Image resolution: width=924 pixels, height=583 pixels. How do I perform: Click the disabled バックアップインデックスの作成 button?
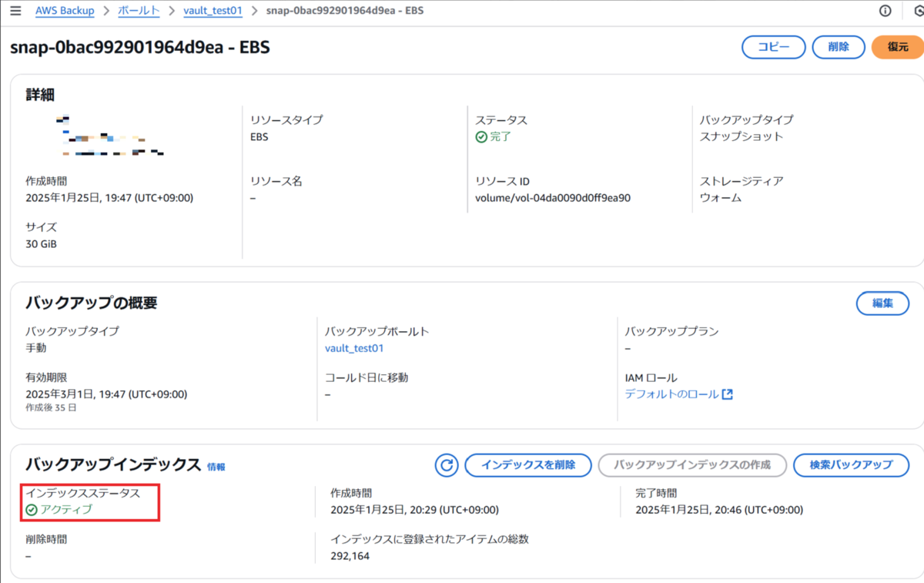(x=692, y=465)
